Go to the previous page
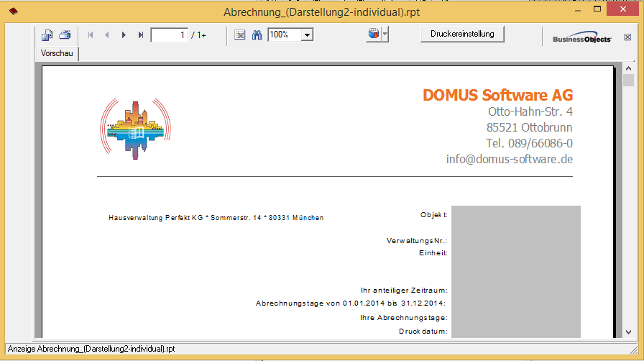 coord(107,35)
